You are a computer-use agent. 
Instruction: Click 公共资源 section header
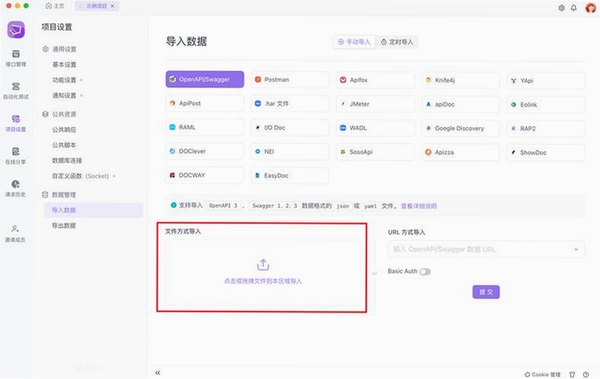[60, 114]
